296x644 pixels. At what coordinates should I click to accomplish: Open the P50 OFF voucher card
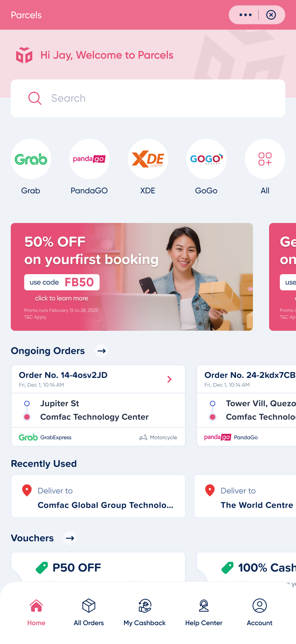98,567
